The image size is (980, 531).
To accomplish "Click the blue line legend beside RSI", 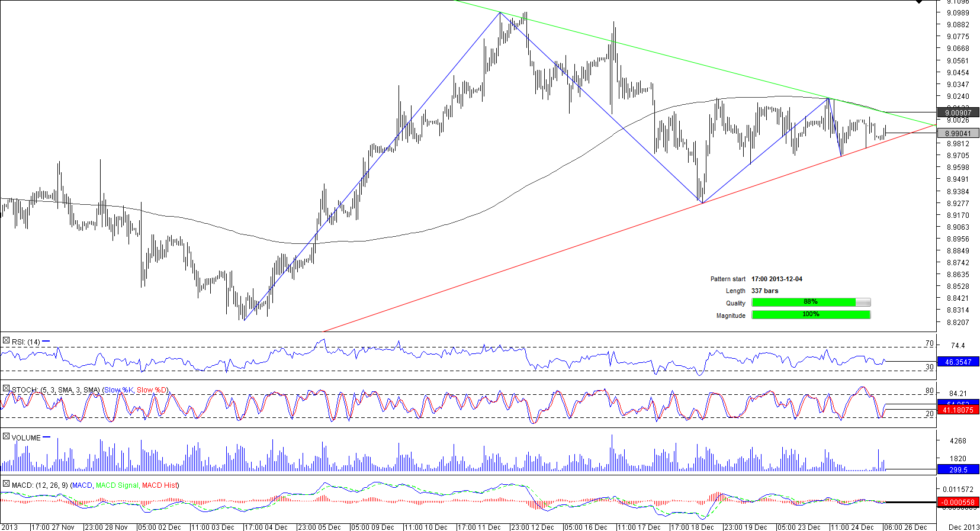I will coord(46,342).
